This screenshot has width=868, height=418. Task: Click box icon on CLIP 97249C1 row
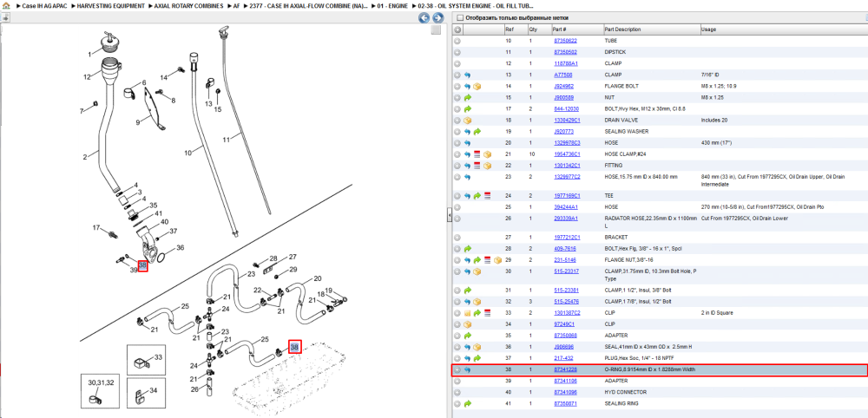pos(467,324)
